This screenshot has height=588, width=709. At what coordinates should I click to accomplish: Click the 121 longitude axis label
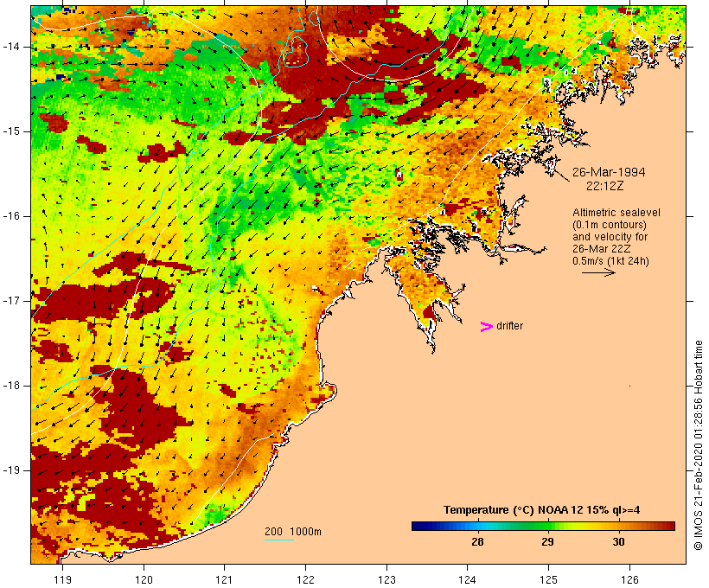click(x=224, y=579)
